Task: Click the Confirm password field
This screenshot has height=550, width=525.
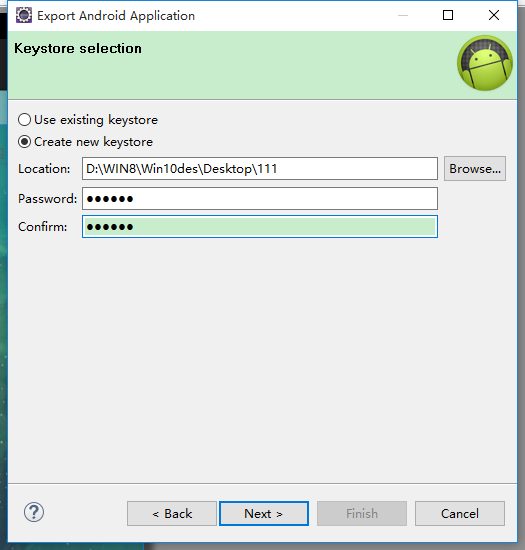Action: (x=260, y=227)
